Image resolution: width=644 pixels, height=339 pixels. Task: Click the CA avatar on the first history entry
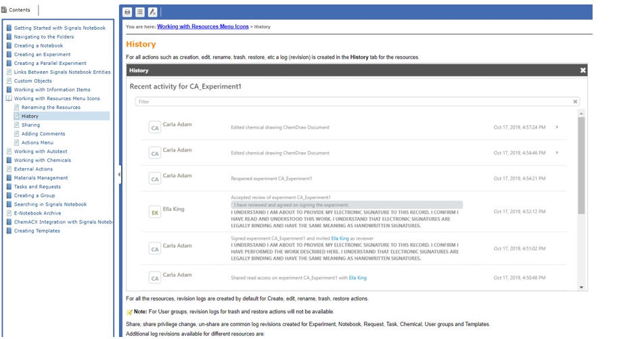[x=155, y=127]
